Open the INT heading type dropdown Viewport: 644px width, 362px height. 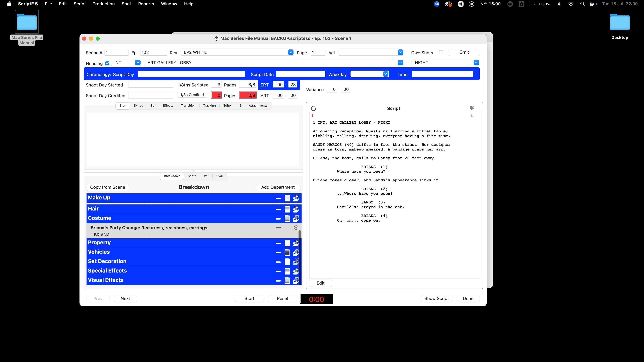(138, 63)
